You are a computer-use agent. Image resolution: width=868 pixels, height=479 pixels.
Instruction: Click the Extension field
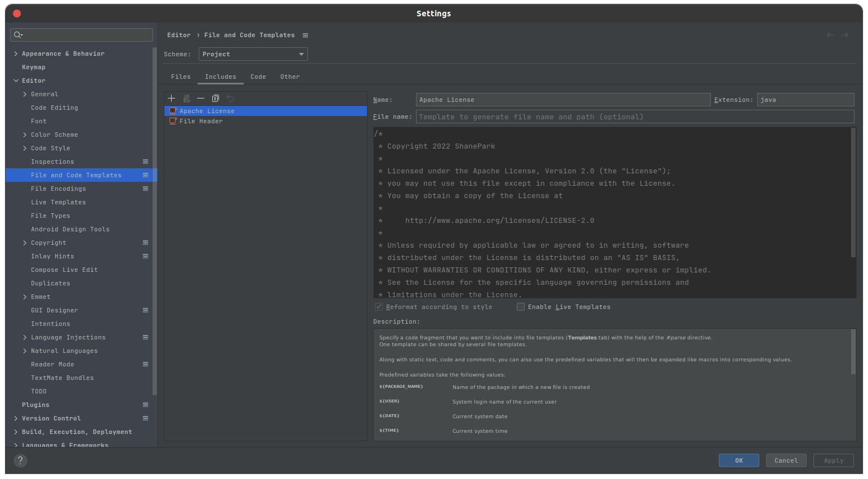[x=806, y=100]
